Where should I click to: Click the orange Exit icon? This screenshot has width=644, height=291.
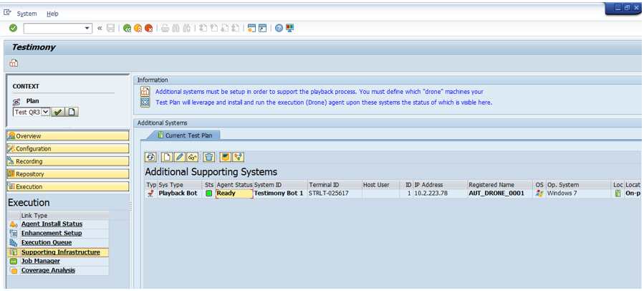tap(138, 29)
